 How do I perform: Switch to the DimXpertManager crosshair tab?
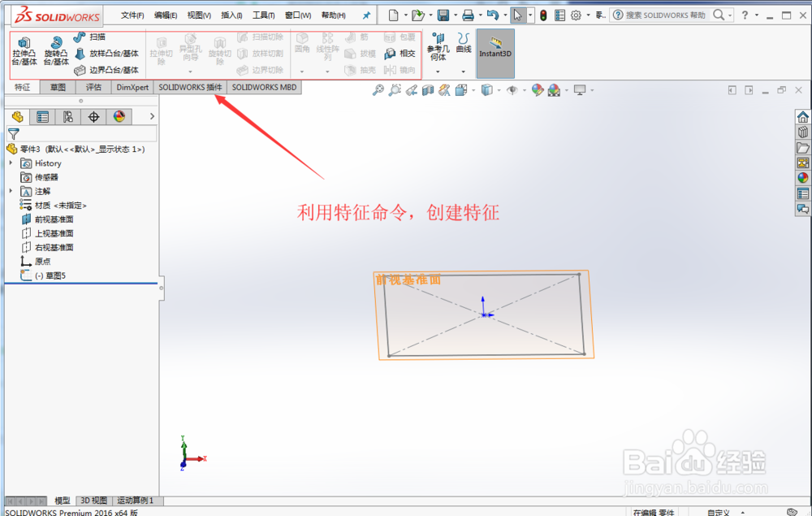coord(93,116)
